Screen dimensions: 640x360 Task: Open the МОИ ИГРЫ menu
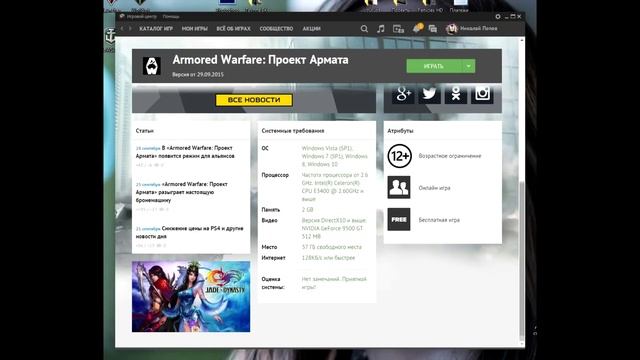(x=195, y=29)
